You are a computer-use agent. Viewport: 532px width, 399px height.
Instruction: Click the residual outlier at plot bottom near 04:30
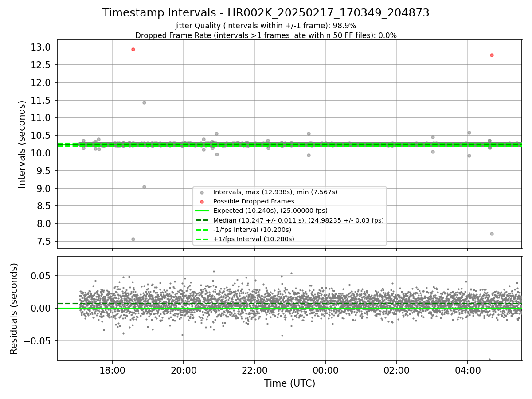click(x=489, y=359)
